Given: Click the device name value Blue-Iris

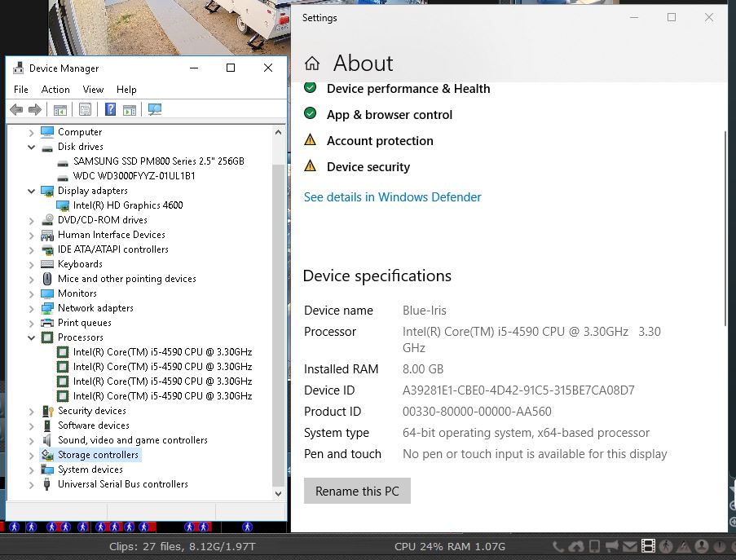Looking at the screenshot, I should pos(425,311).
